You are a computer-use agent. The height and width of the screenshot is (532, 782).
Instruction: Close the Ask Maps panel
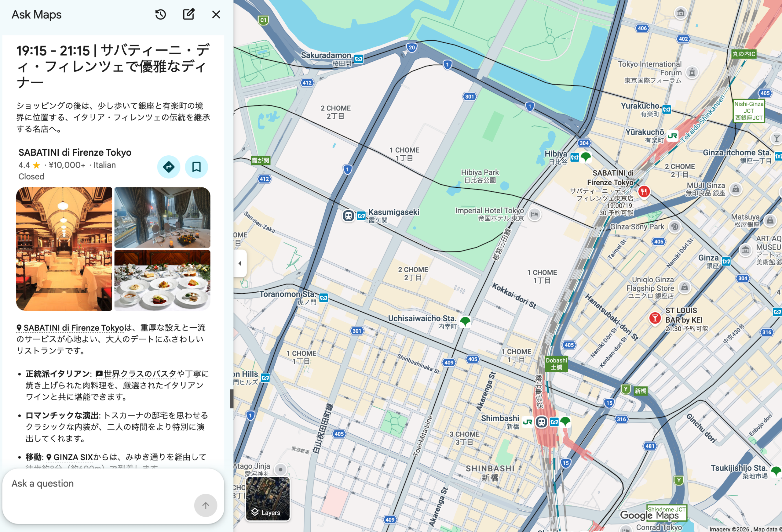(216, 14)
